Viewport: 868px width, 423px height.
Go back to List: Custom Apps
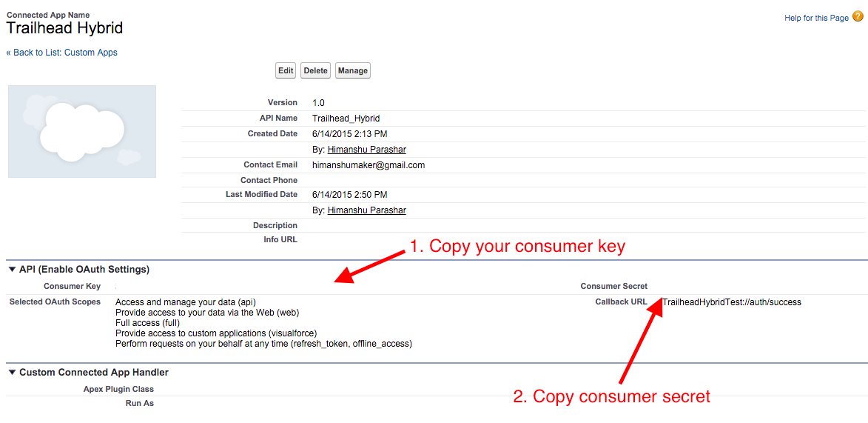point(61,53)
